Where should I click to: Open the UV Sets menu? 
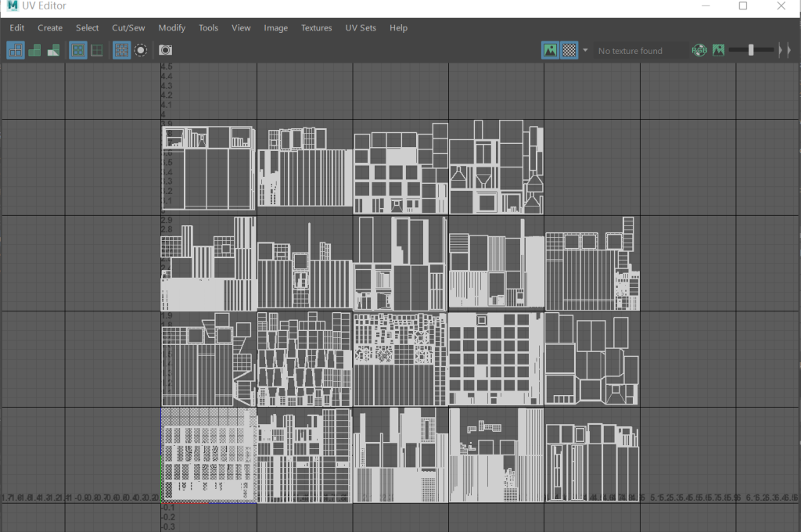pyautogui.click(x=361, y=28)
